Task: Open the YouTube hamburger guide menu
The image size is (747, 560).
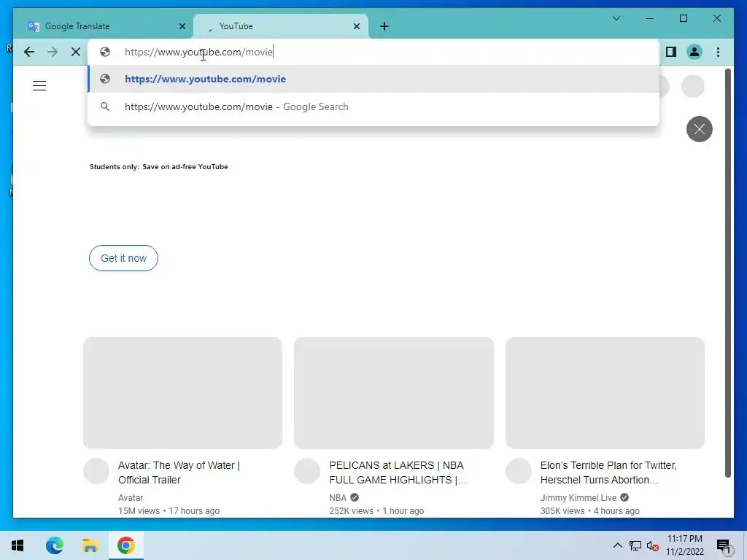Action: click(x=39, y=86)
